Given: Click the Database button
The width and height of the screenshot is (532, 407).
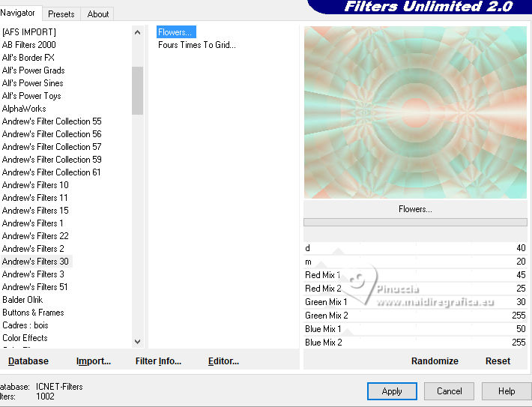Looking at the screenshot, I should point(28,361).
